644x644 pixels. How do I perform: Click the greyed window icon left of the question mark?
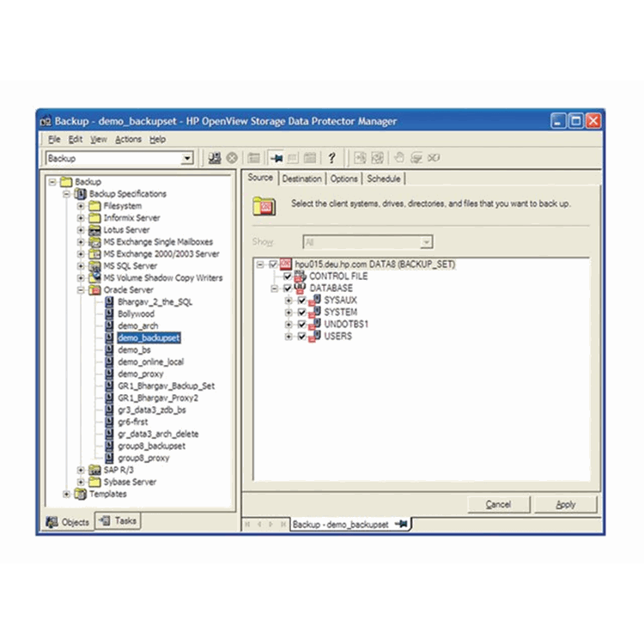coord(310,158)
